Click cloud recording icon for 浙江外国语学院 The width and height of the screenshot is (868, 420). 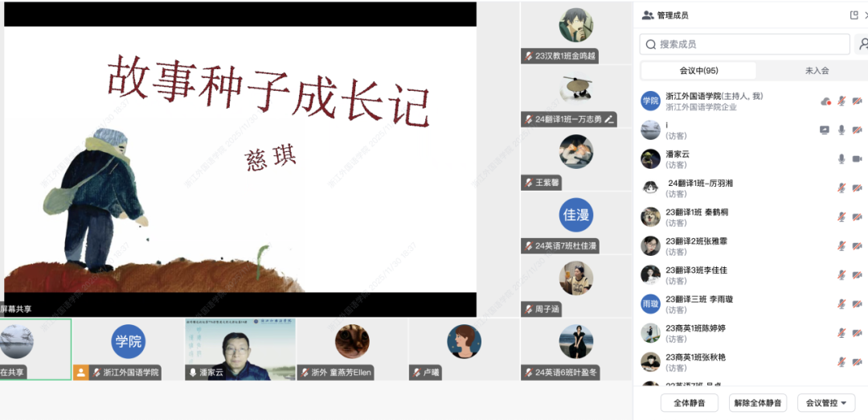tap(825, 101)
